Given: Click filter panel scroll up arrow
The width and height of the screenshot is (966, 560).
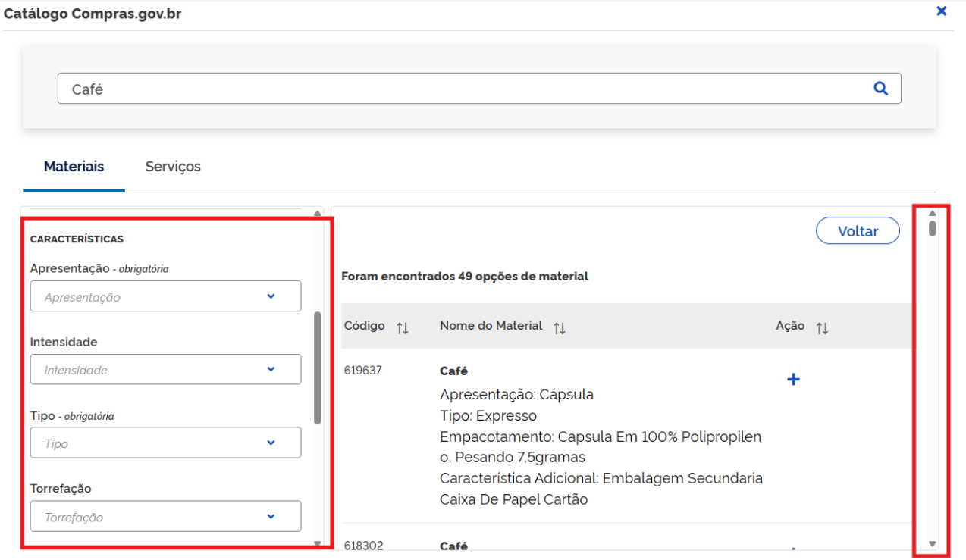Looking at the screenshot, I should (317, 214).
